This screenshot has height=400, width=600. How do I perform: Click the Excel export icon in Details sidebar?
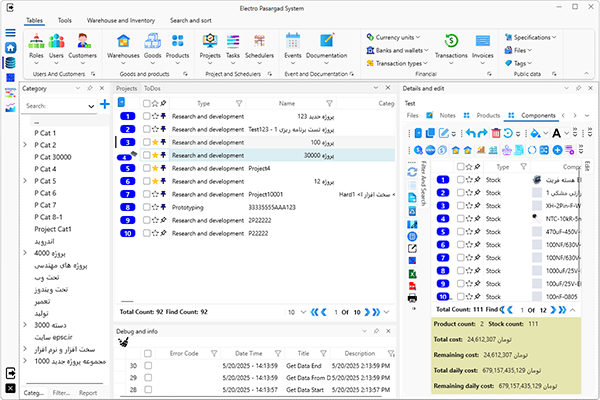[x=413, y=272]
